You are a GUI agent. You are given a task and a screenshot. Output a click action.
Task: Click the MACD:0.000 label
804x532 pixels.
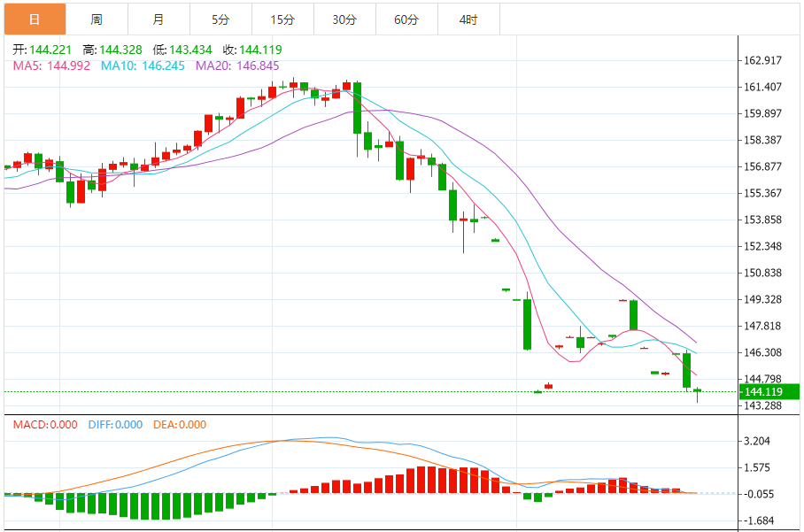pyautogui.click(x=45, y=425)
